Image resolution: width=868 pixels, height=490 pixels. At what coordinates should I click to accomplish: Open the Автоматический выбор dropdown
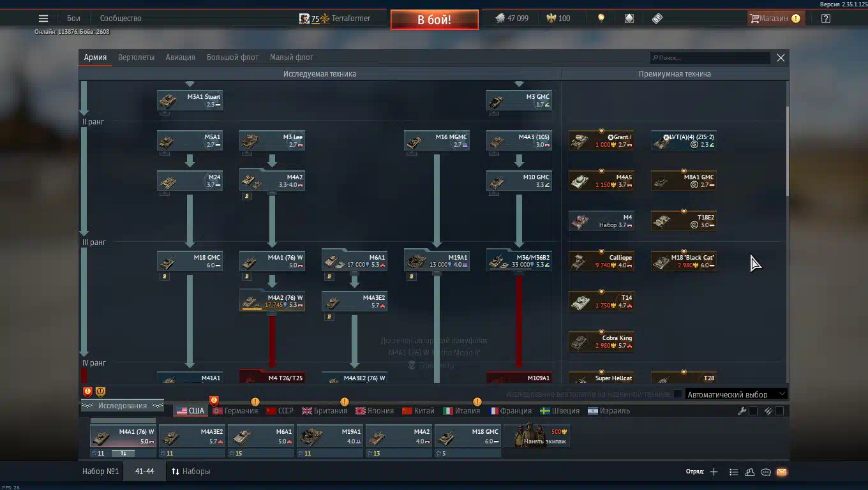pyautogui.click(x=736, y=394)
